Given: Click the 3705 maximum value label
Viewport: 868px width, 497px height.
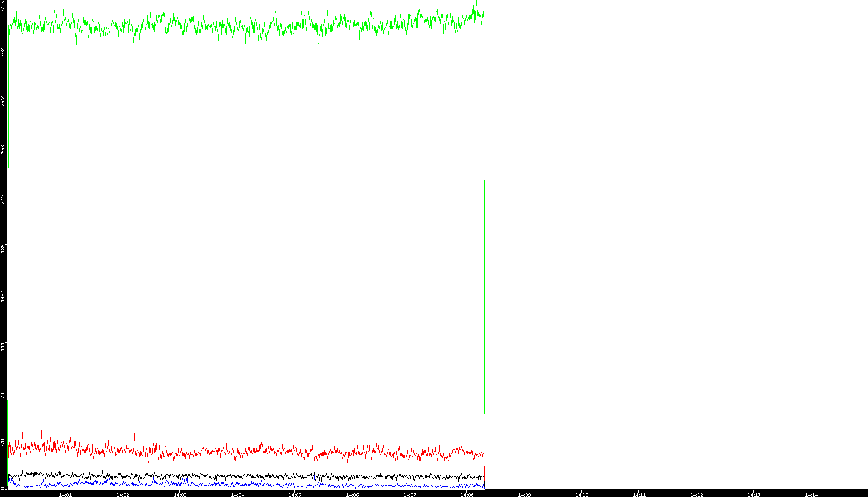Looking at the screenshot, I should click(x=3, y=6).
